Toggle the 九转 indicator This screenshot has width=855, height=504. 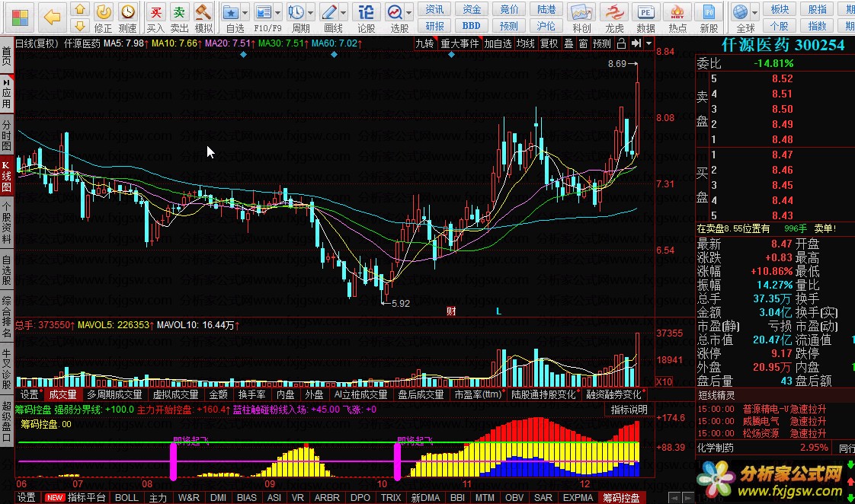pos(424,43)
